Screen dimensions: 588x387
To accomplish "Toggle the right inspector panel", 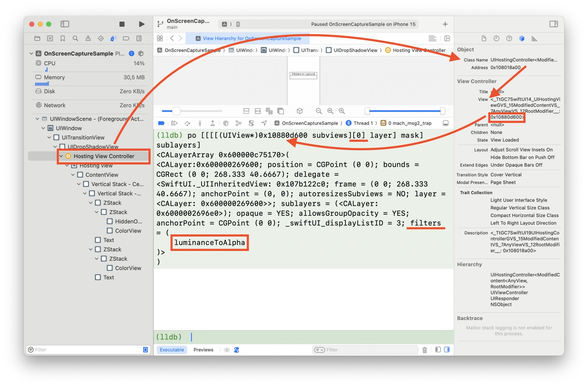I will 553,24.
